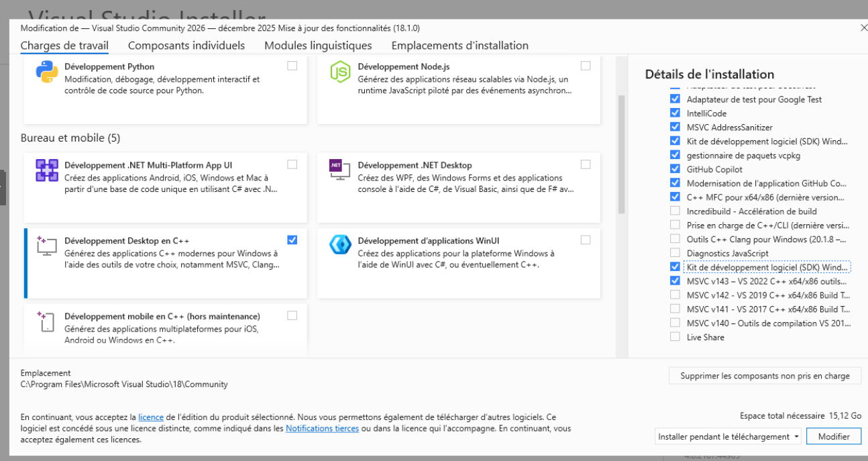Viewport: 868px width, 461px height.
Task: Check MSVC v141 - VS 2017 build tools
Action: (x=675, y=309)
